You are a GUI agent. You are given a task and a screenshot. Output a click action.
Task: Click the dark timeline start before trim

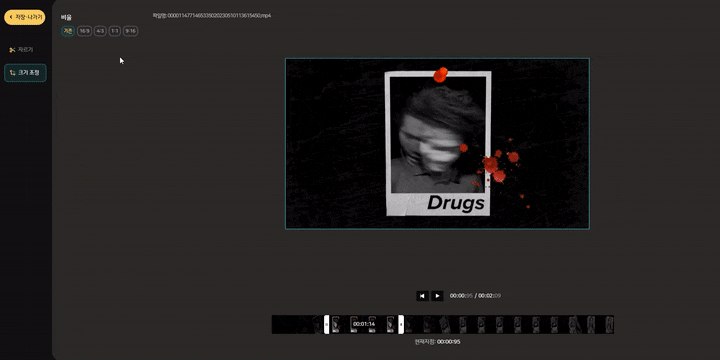pos(298,324)
